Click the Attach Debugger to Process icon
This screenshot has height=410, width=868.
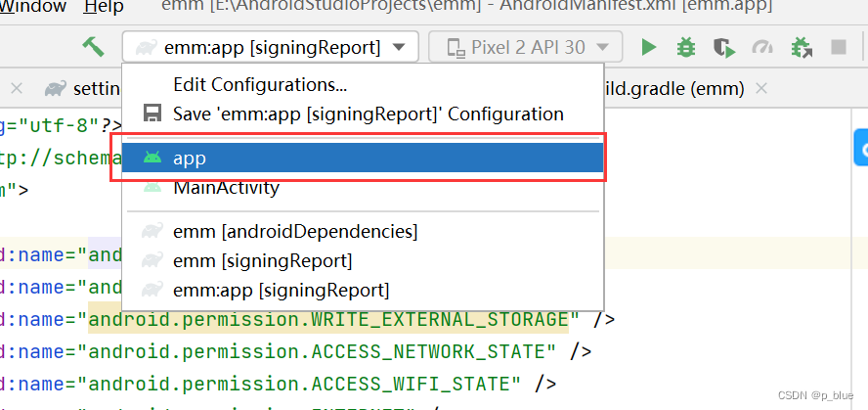[801, 48]
